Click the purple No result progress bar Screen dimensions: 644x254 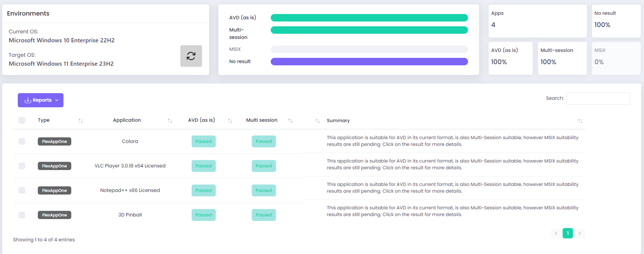pos(369,62)
